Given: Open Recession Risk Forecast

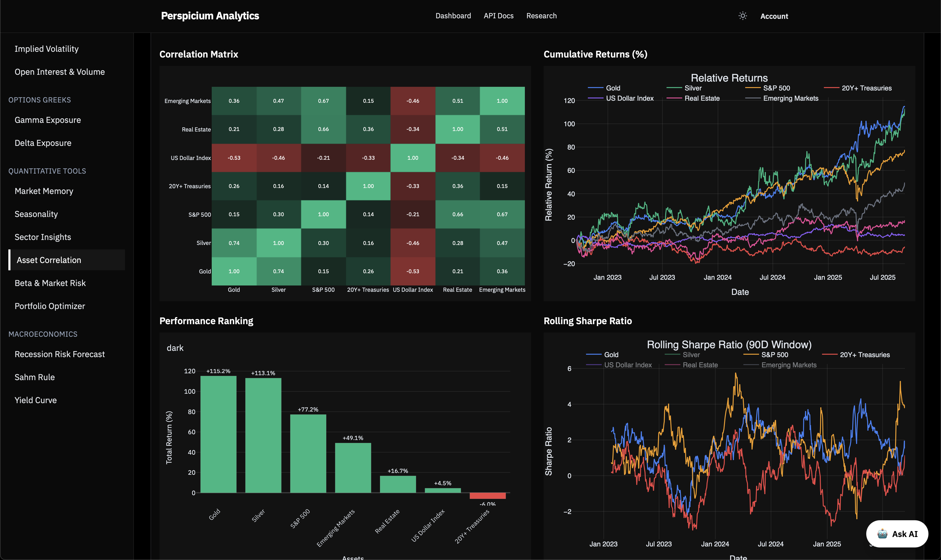Looking at the screenshot, I should (60, 354).
